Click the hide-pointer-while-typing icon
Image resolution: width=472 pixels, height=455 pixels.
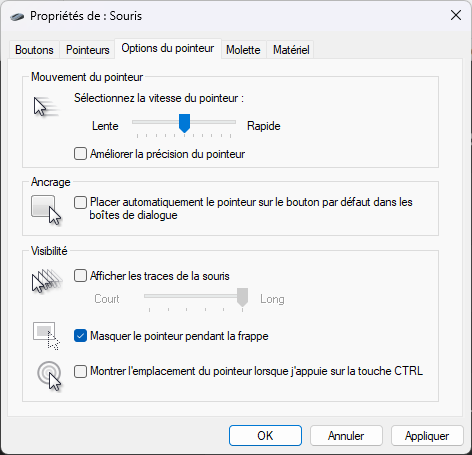click(x=46, y=336)
